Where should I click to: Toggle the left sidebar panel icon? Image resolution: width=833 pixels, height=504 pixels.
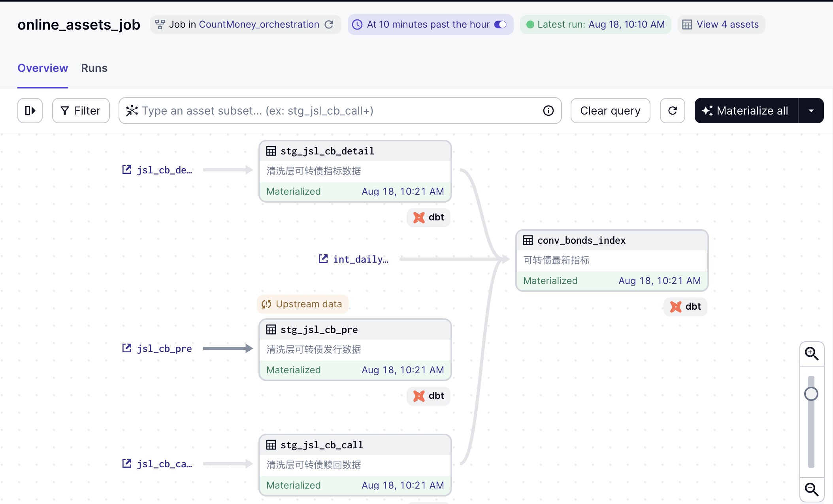pos(30,111)
